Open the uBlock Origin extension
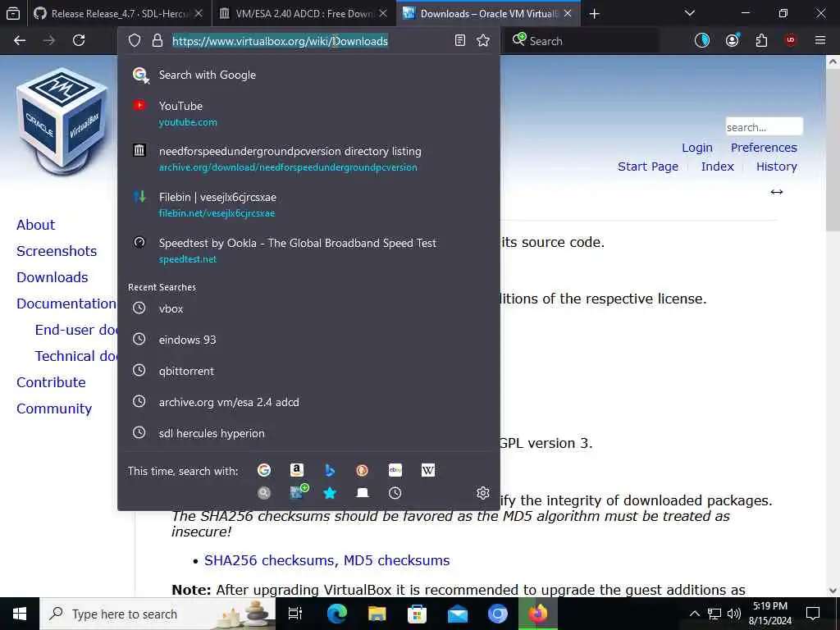Viewport: 840px width, 630px height. point(791,40)
